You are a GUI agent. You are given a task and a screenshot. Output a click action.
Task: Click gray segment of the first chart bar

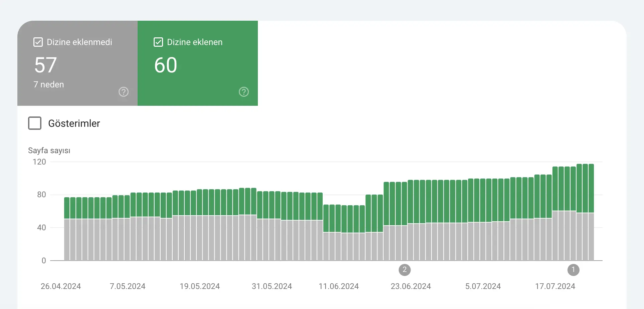click(67, 240)
